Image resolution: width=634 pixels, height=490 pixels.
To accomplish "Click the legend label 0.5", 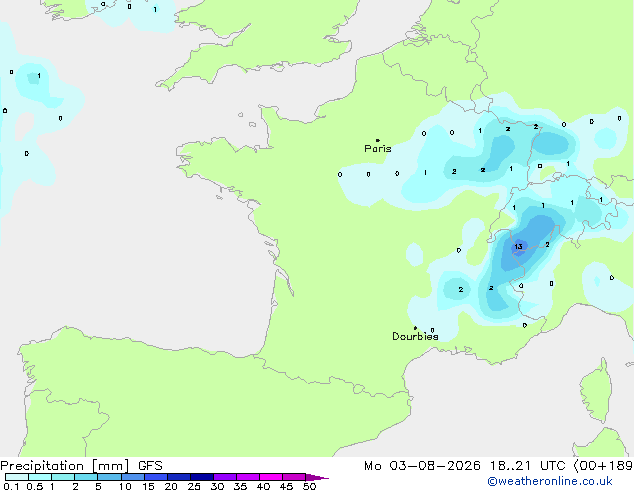I will pos(35,486).
